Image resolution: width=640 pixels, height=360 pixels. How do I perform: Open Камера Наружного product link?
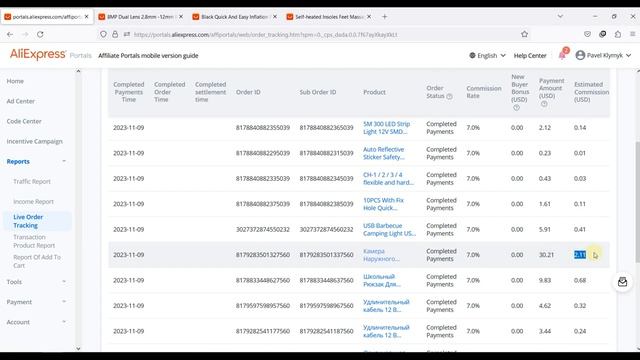pyautogui.click(x=381, y=255)
